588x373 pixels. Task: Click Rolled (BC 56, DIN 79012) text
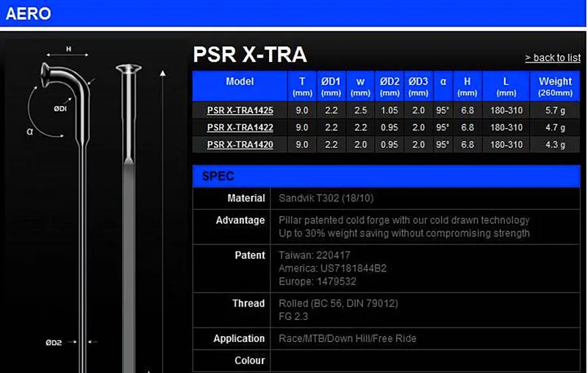[x=338, y=303]
